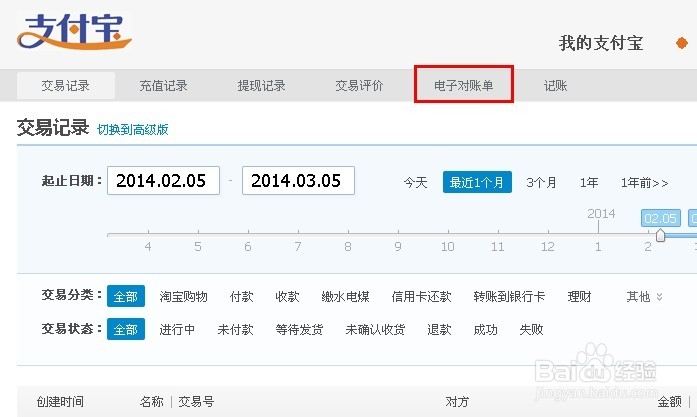Open the 记账 tab
Viewport: 697px width, 417px height.
tap(555, 86)
